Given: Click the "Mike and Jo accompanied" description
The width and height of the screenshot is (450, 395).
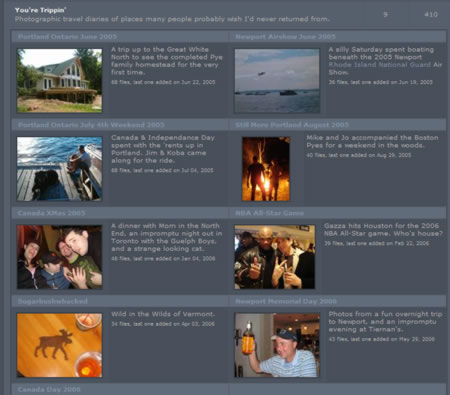Looking at the screenshot, I should tap(372, 142).
